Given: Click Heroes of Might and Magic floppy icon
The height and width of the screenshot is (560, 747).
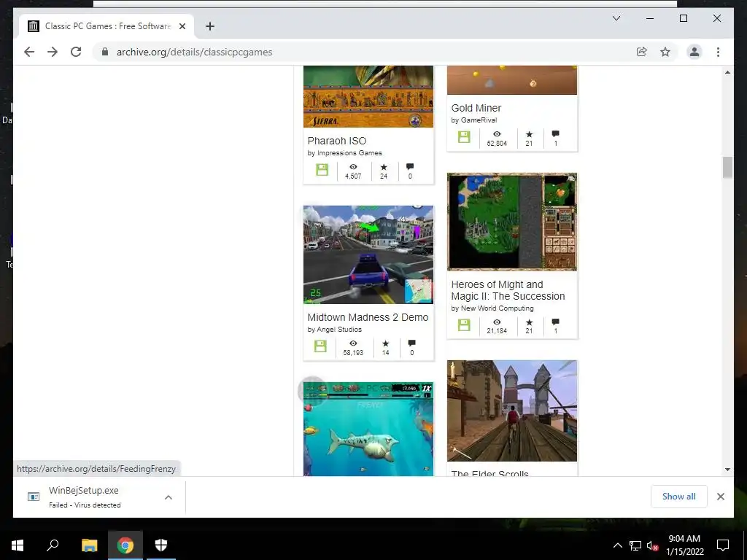Looking at the screenshot, I should (464, 324).
